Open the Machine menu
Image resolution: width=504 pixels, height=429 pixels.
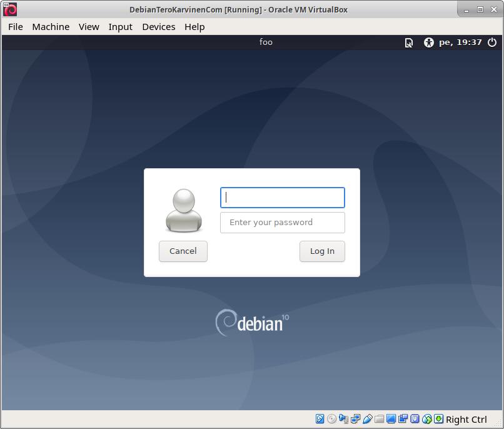[x=51, y=27]
